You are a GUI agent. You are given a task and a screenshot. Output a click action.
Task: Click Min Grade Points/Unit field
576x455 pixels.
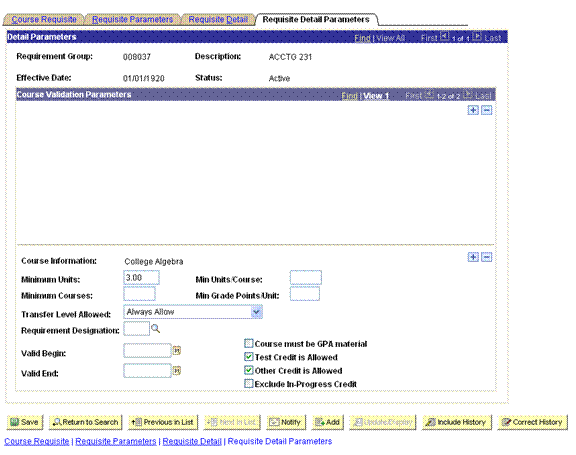(x=305, y=294)
